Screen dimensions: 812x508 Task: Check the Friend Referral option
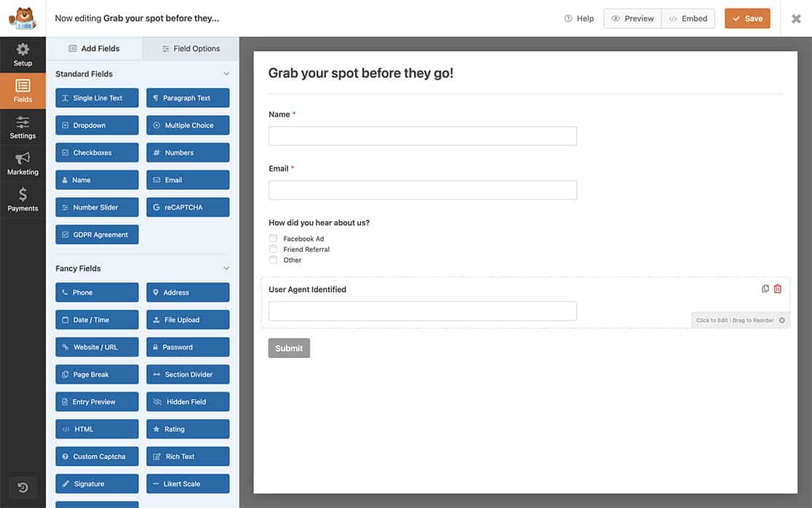(x=273, y=248)
